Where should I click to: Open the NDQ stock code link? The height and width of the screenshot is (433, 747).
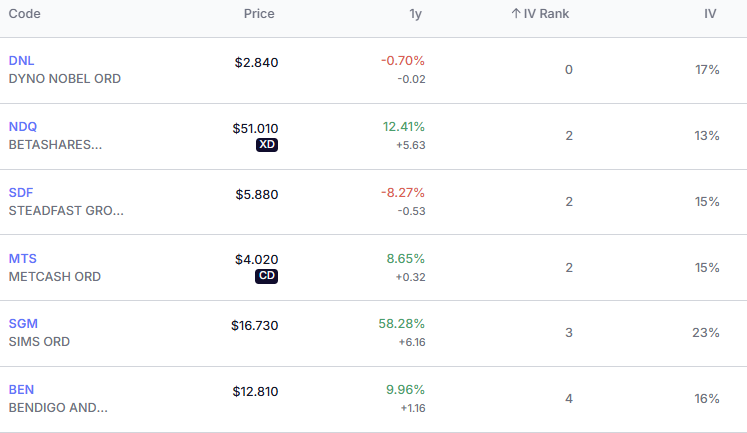coord(23,127)
